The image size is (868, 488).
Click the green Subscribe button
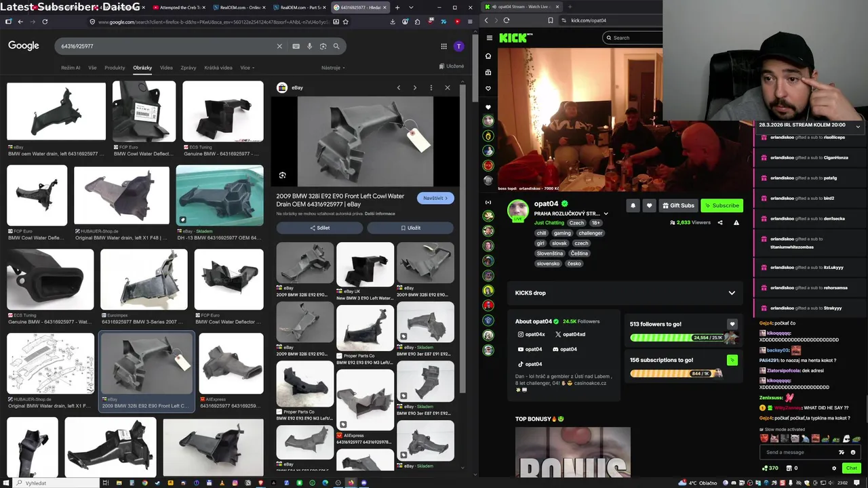click(x=722, y=205)
